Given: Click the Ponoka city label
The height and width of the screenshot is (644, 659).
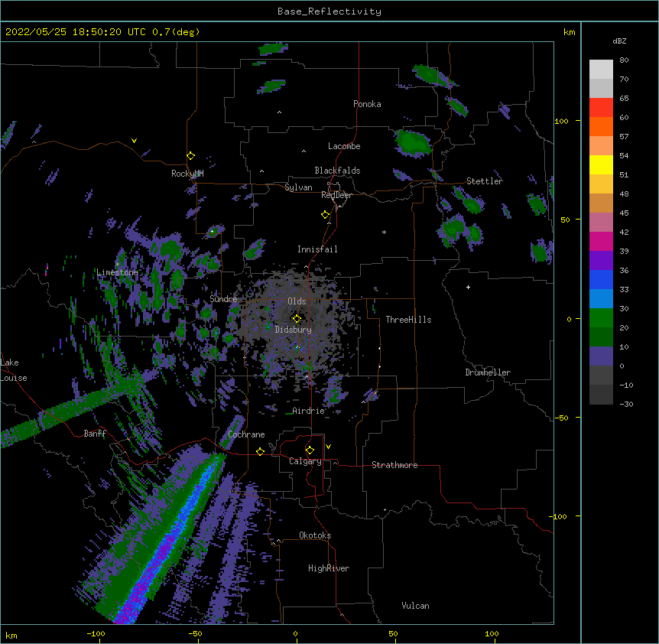Looking at the screenshot, I should click(x=367, y=104).
